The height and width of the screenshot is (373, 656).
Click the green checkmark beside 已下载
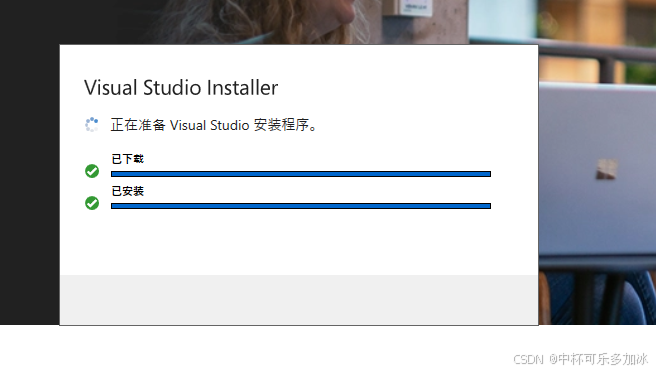[92, 171]
